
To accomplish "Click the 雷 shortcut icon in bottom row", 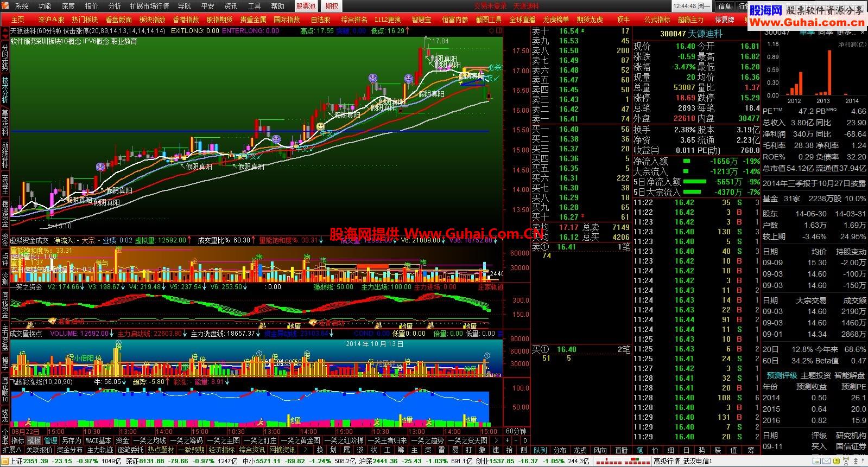I will 441,450.
